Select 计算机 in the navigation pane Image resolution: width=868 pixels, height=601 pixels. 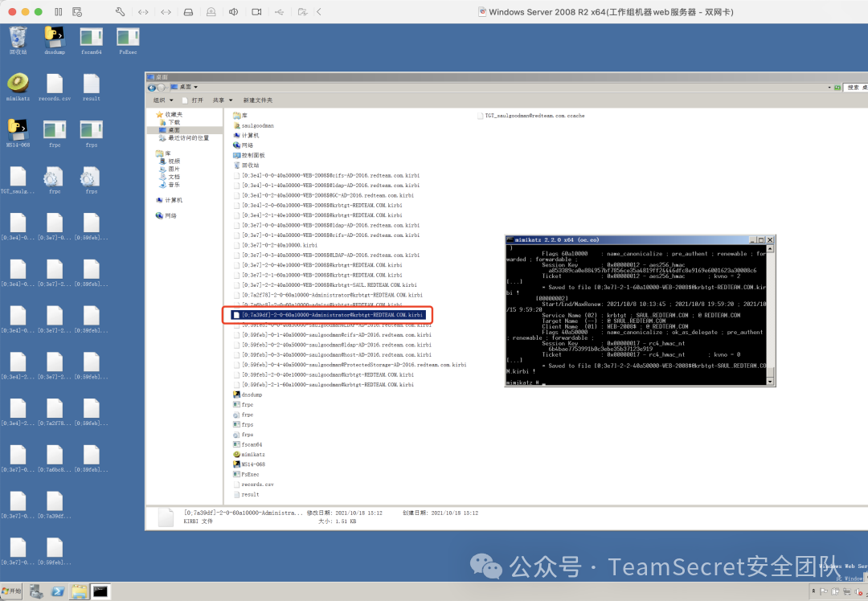pyautogui.click(x=170, y=200)
